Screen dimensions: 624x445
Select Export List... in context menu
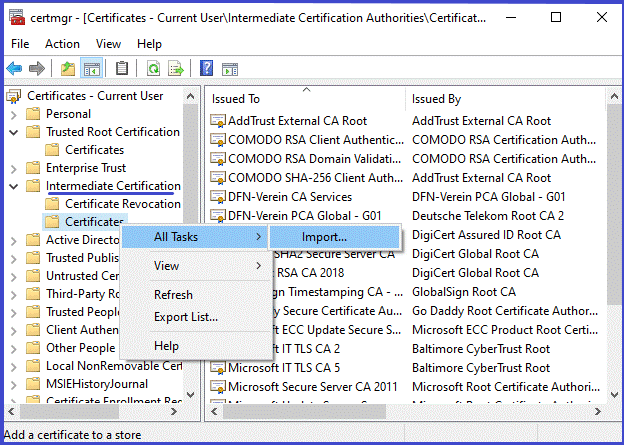pos(196,317)
